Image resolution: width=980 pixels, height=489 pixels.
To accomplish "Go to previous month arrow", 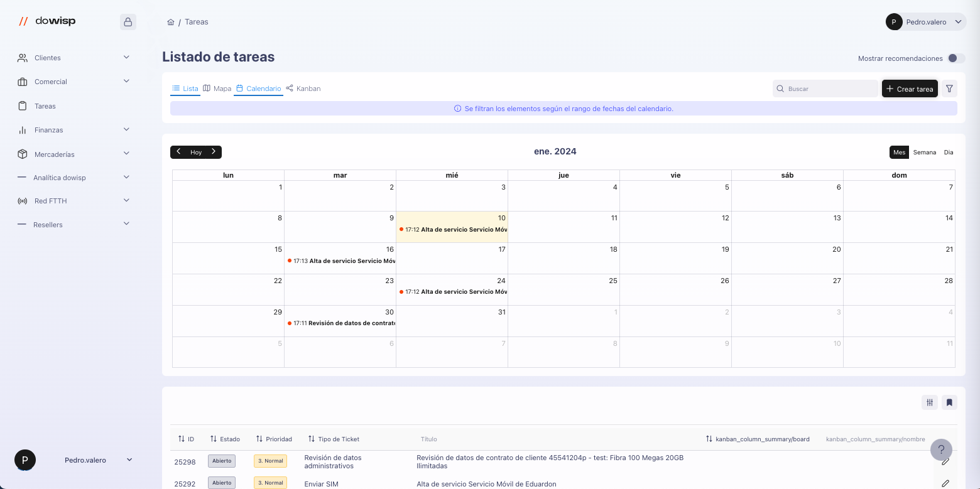I will 178,152.
